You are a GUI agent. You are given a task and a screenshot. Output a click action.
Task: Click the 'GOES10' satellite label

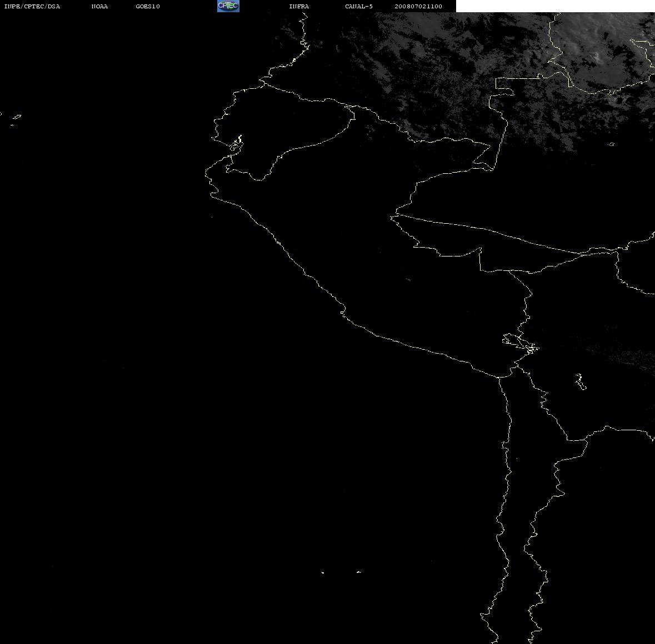(x=148, y=6)
